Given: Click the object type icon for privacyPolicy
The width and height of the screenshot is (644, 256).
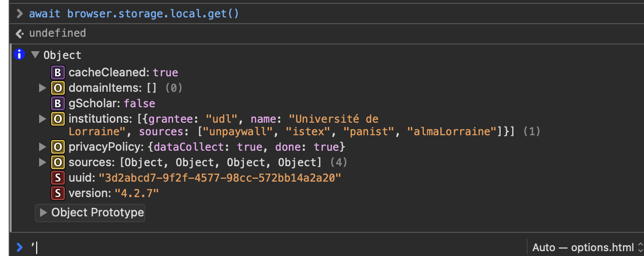Looking at the screenshot, I should [58, 146].
